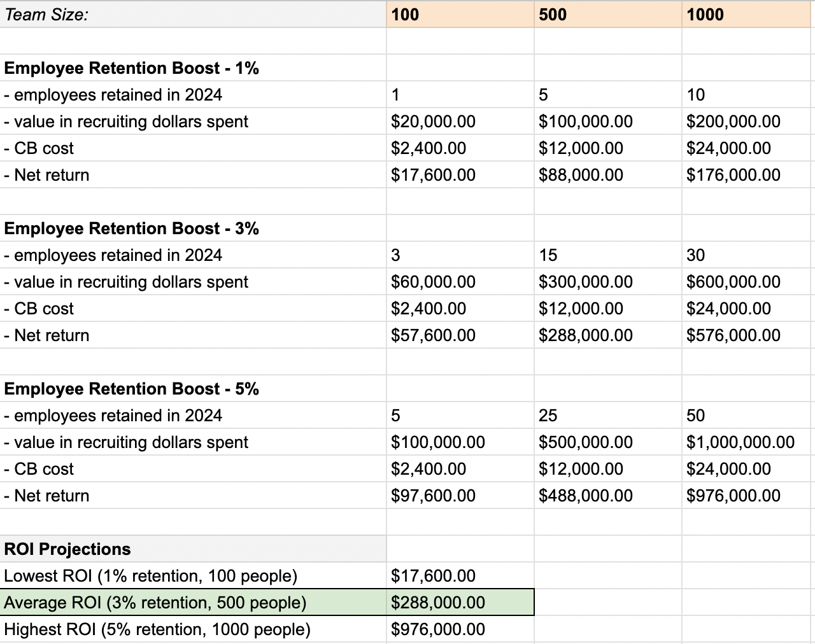Viewport: 815px width, 644px height.
Task: Select the $176,000.00 net return cell
Action: pyautogui.click(x=749, y=175)
